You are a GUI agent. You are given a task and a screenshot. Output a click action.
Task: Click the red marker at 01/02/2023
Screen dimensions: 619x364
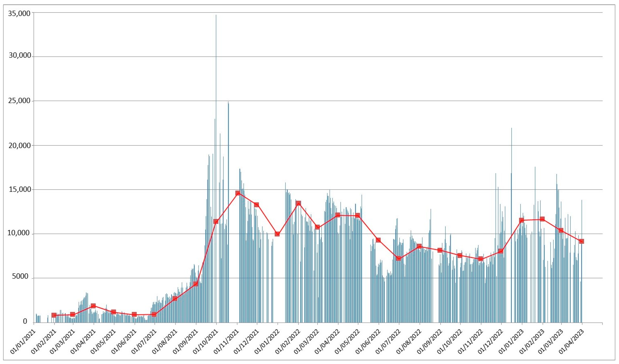click(x=542, y=219)
